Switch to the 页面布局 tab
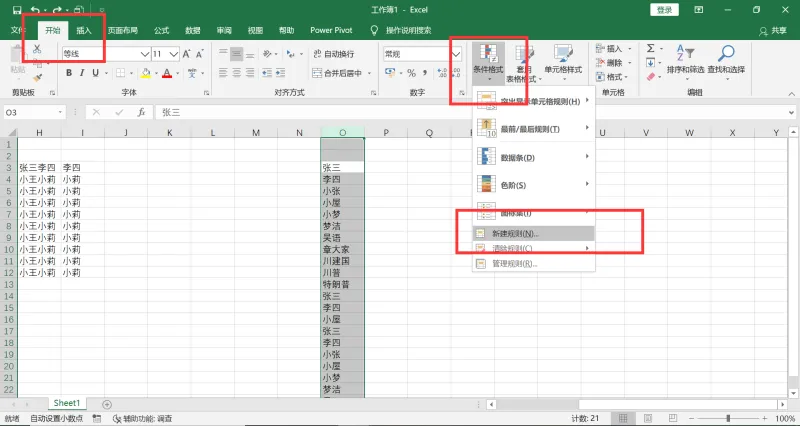800x426 pixels. pos(122,30)
